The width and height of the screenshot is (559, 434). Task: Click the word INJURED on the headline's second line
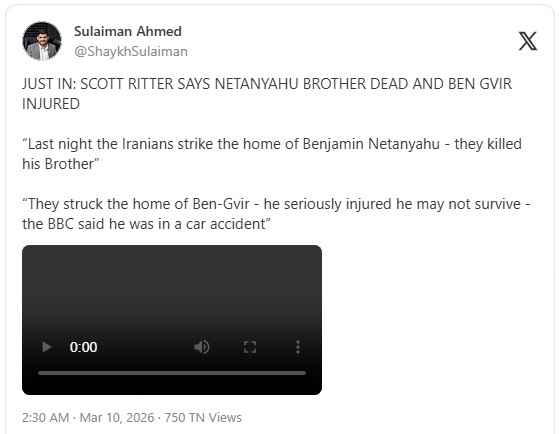point(51,104)
